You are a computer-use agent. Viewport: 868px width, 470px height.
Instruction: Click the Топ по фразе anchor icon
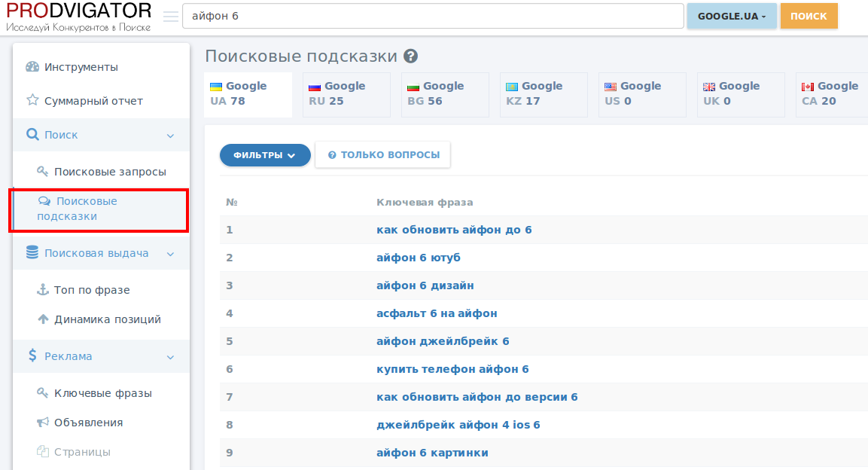coord(43,289)
